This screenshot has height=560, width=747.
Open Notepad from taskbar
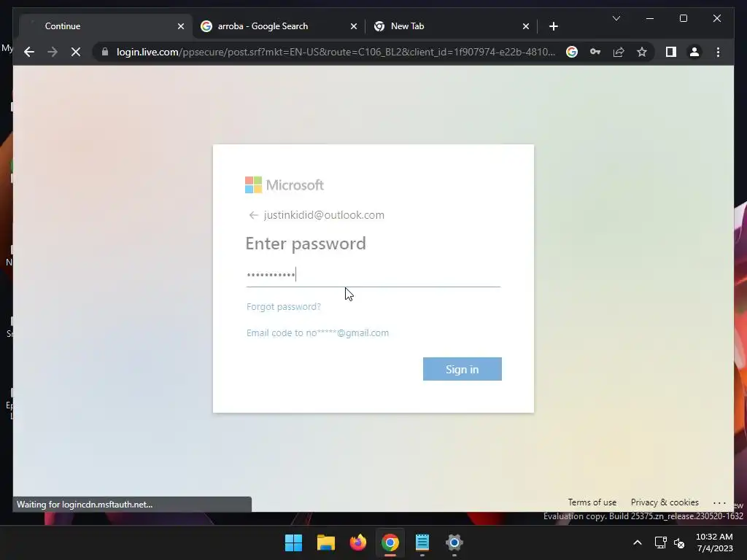tap(422, 542)
